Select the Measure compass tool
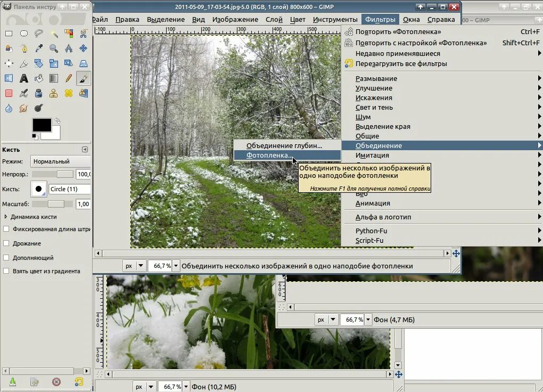Viewport: 543px width, 392px height. click(69, 48)
